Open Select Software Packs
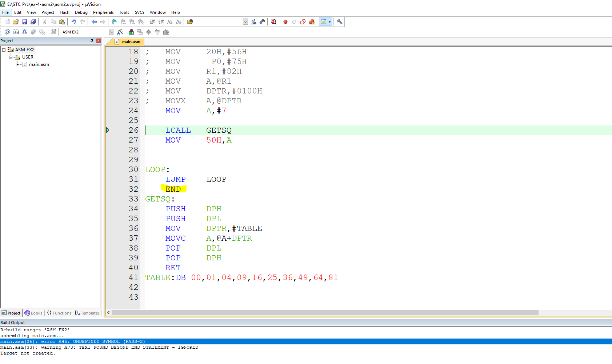The width and height of the screenshot is (612, 364). 157,32
